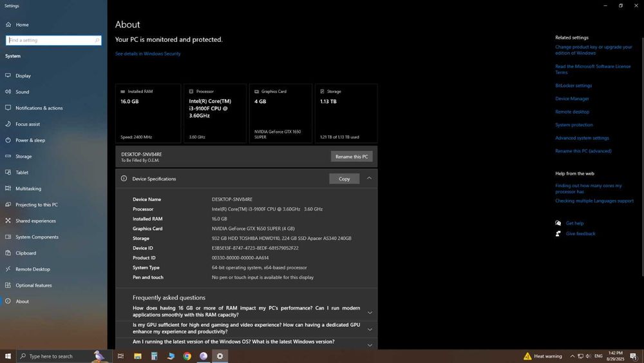Click the Rename this PC button
This screenshot has width=644, height=363.
point(352,157)
